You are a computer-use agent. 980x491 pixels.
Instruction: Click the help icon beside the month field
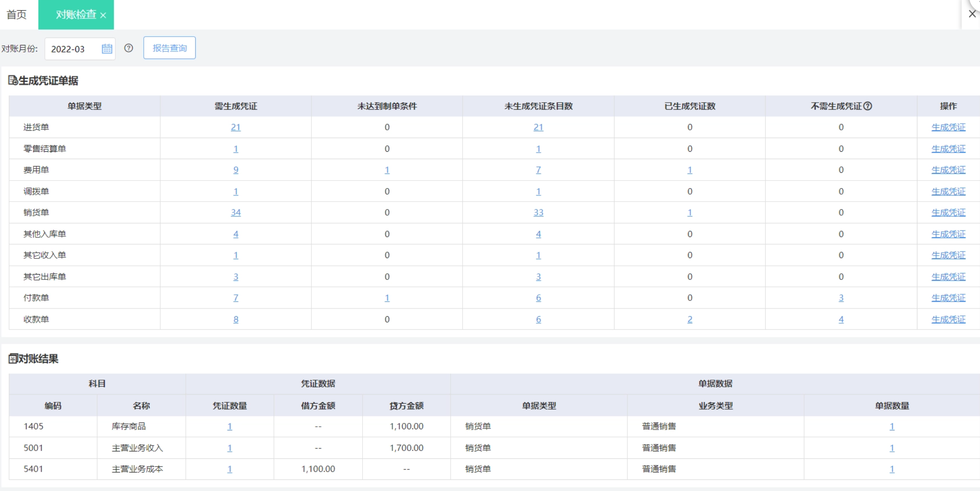coord(129,48)
